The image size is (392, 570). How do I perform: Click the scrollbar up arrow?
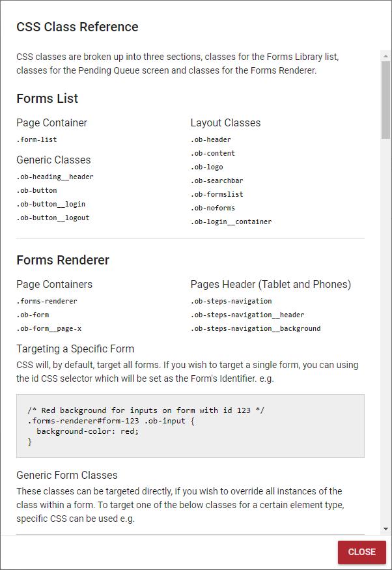[385, 56]
